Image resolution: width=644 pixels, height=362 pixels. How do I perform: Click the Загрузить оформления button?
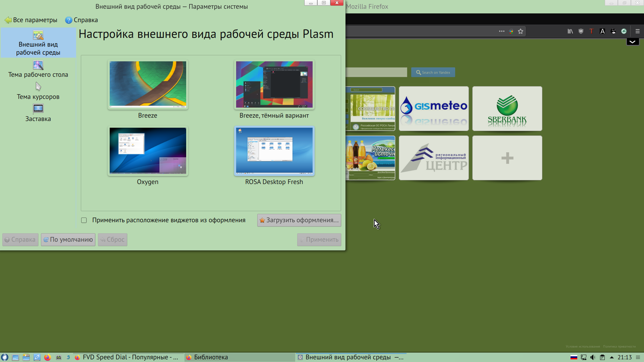pos(299,220)
